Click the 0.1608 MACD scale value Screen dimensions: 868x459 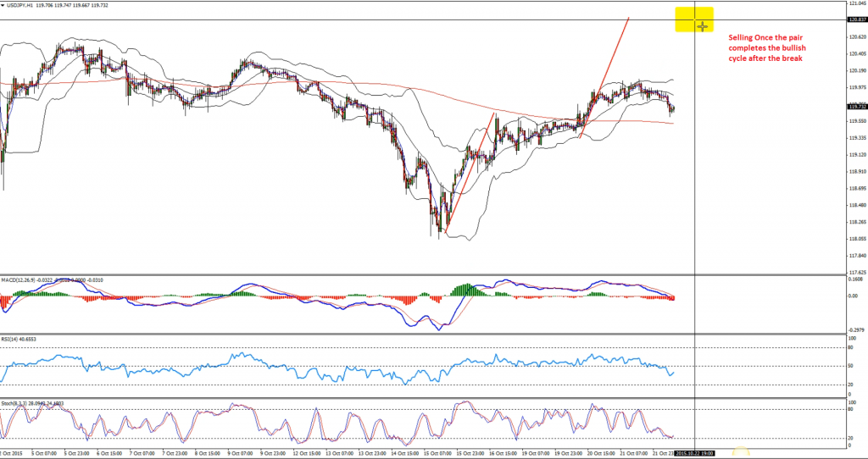pyautogui.click(x=857, y=278)
